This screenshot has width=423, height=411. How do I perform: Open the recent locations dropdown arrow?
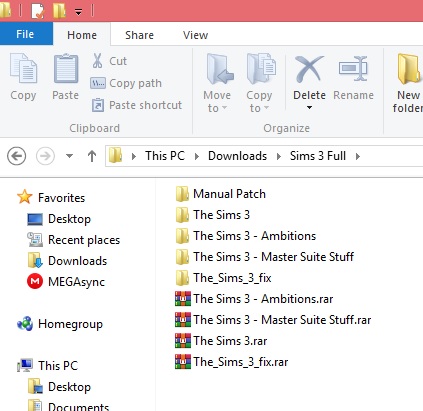[69, 156]
